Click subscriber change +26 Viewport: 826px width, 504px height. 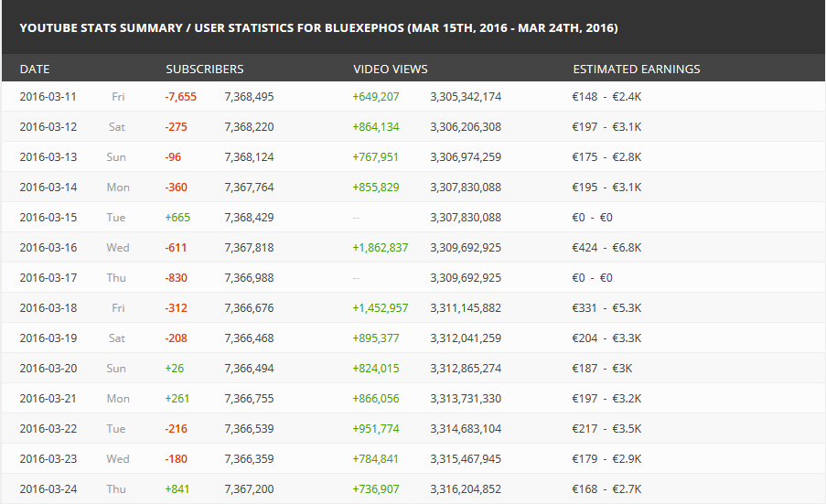point(175,369)
